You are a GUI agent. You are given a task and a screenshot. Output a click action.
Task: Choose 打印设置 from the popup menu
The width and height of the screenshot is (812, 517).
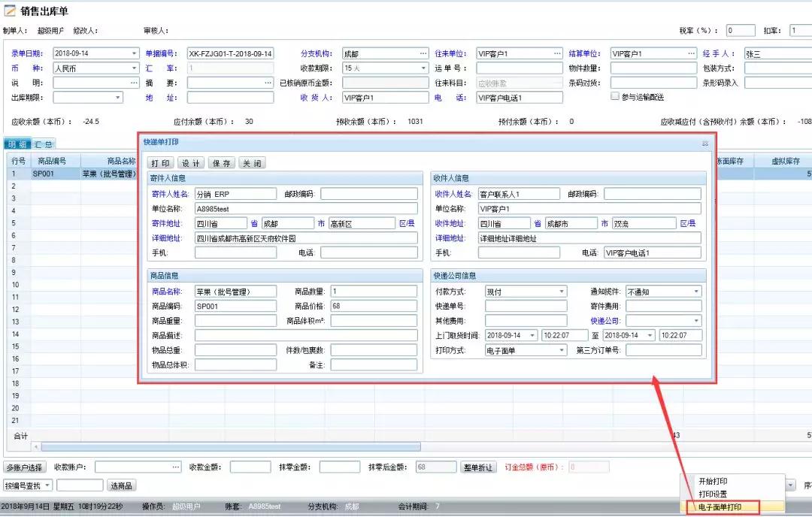point(713,494)
